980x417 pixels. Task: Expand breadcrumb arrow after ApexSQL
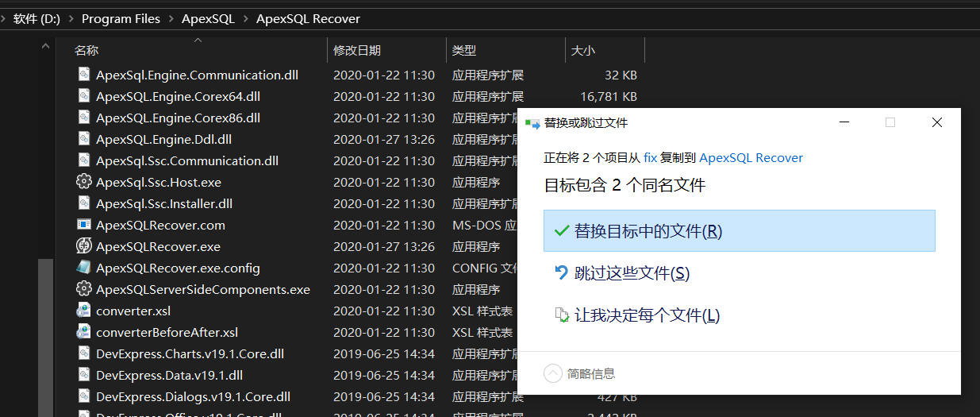[246, 18]
